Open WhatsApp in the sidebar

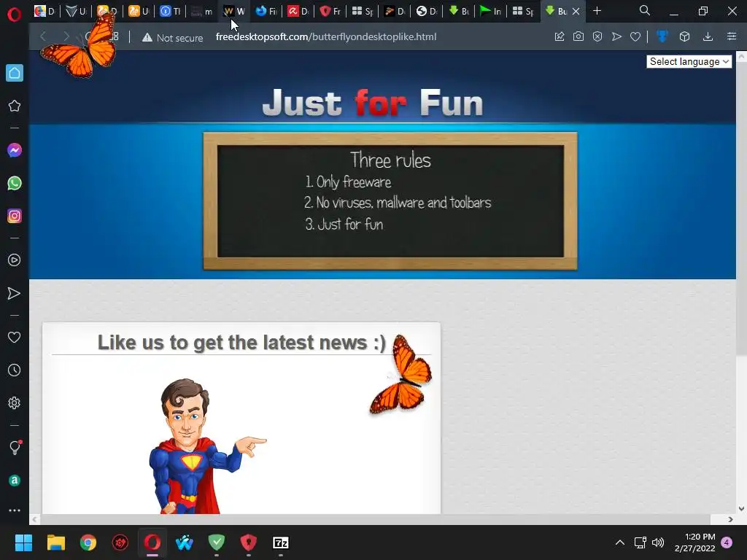click(15, 183)
